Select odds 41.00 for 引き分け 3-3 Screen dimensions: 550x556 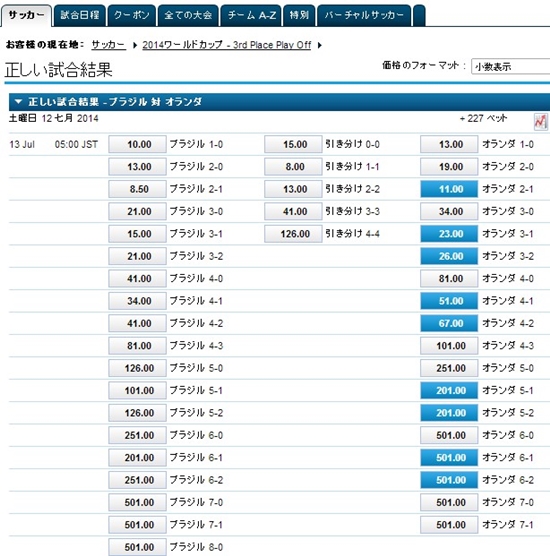(293, 211)
